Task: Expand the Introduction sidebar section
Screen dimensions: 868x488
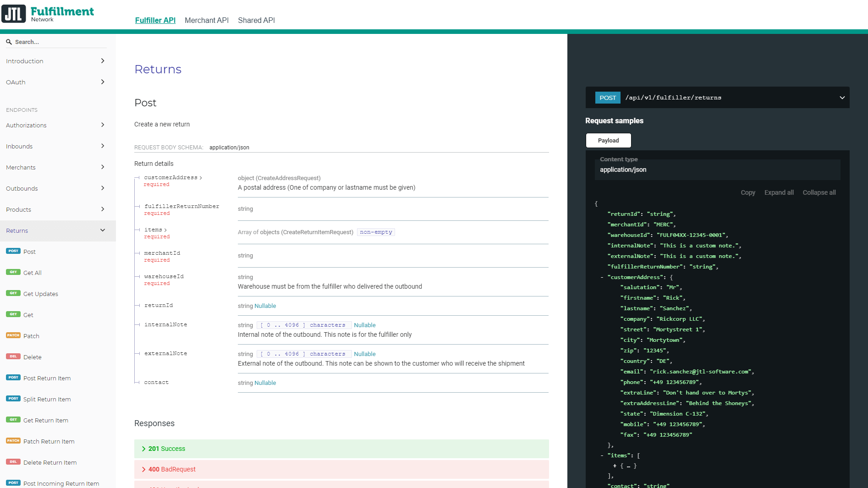Action: (x=55, y=61)
